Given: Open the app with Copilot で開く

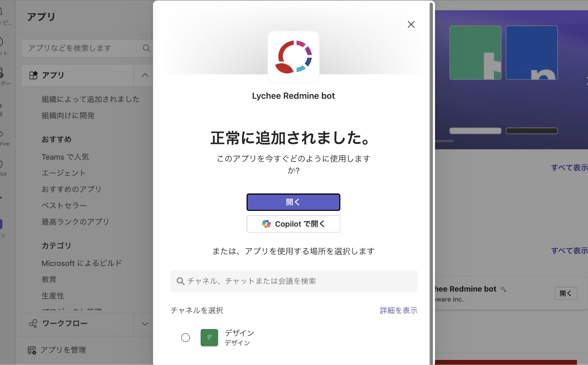Looking at the screenshot, I should point(293,224).
